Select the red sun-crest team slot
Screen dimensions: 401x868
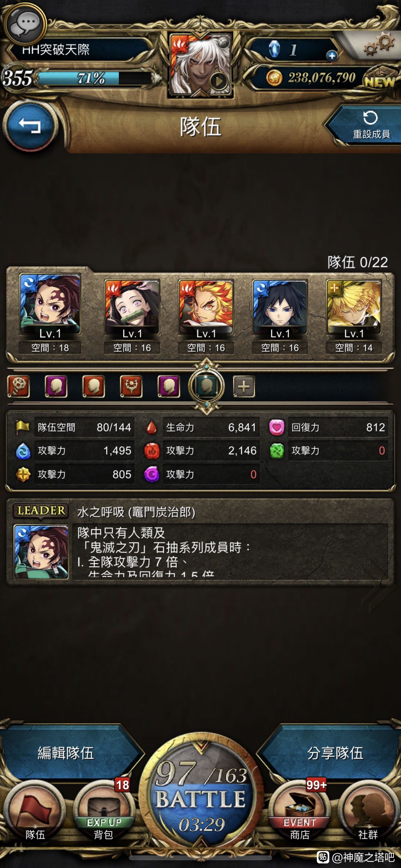click(131, 386)
